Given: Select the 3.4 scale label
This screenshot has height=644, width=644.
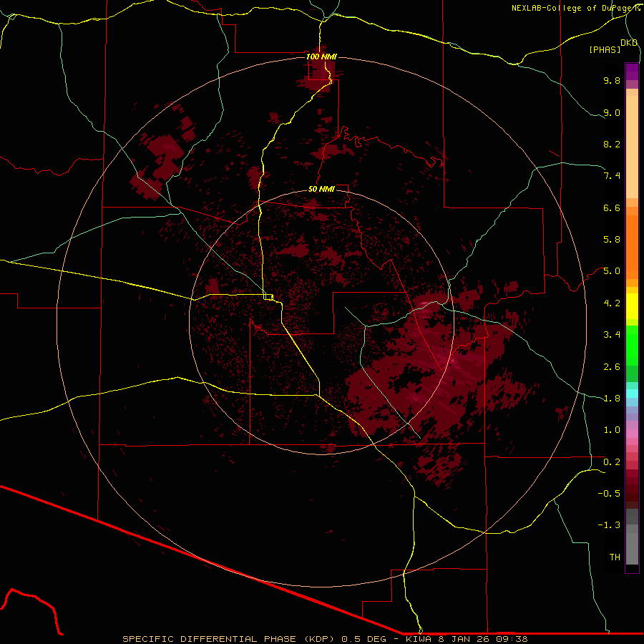Looking at the screenshot, I should click(612, 335).
